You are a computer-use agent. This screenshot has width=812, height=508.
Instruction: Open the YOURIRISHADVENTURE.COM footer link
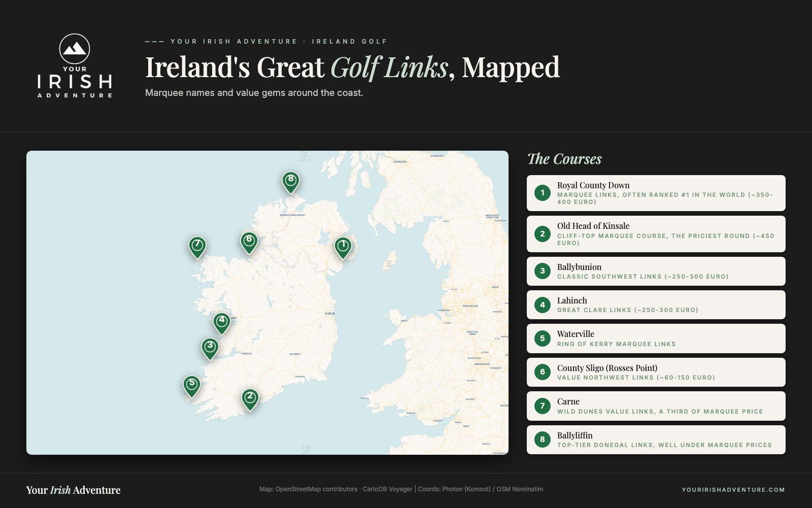pos(733,490)
